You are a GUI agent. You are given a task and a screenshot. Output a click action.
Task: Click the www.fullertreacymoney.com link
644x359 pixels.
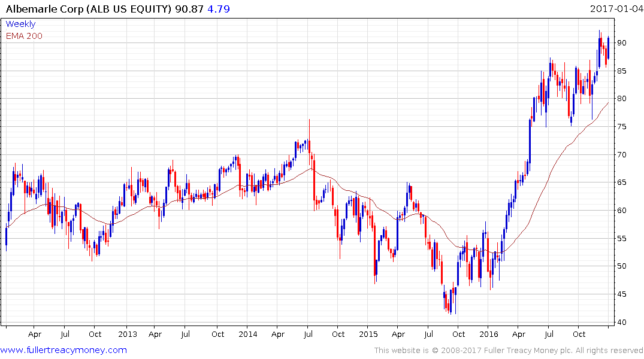(64, 350)
